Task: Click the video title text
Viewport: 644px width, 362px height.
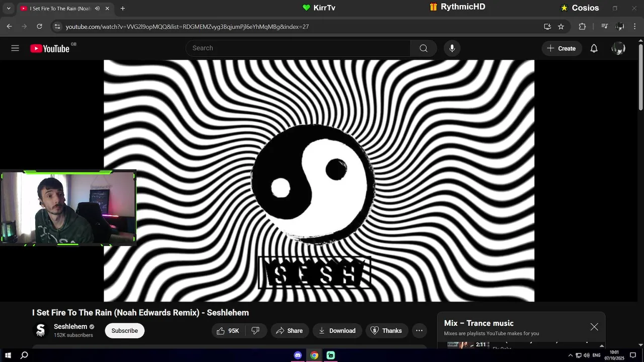Action: pyautogui.click(x=140, y=313)
